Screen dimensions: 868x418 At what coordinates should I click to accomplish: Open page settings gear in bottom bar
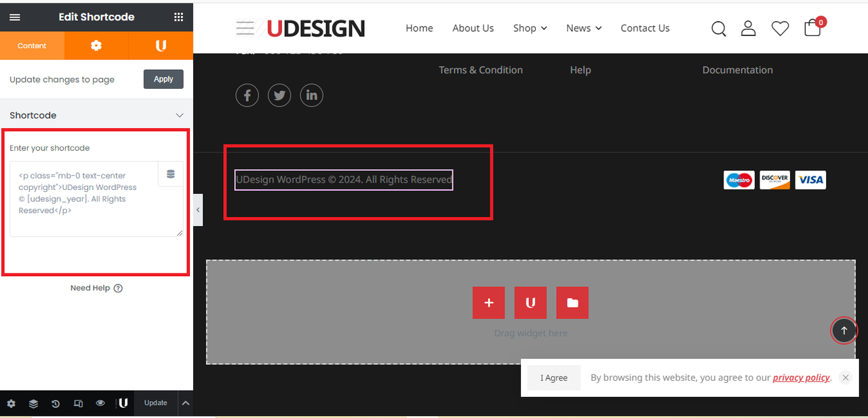11,403
